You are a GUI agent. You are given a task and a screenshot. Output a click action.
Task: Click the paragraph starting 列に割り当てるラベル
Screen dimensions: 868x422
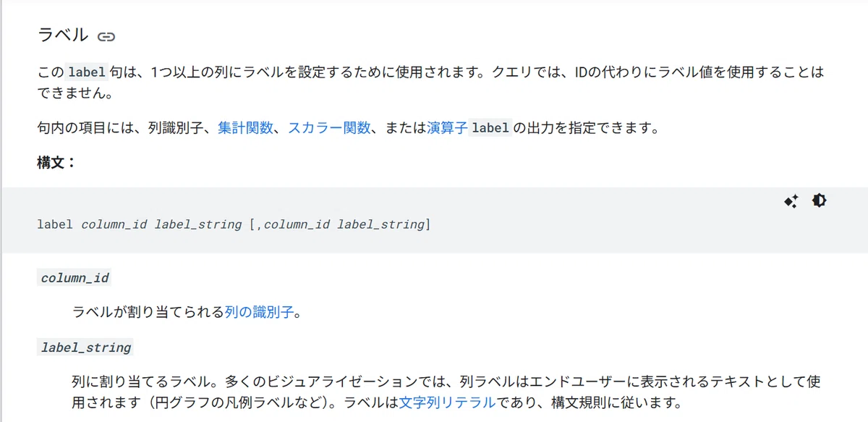(446, 392)
